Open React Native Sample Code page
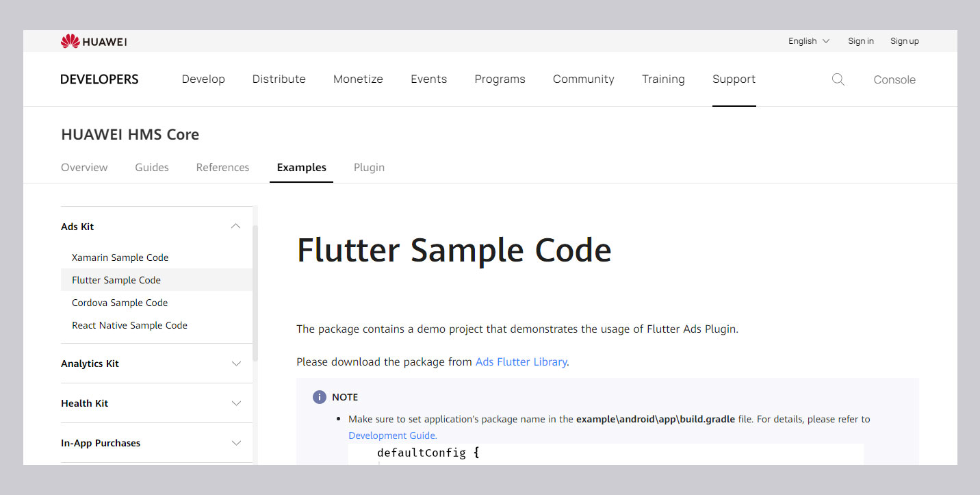Screen dimensions: 980x495 (129, 325)
